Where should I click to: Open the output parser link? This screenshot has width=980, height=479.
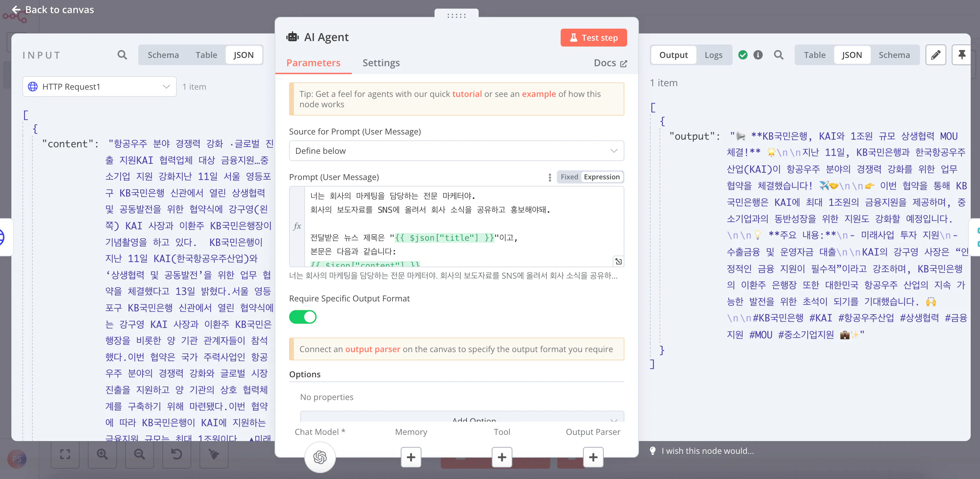(372, 349)
